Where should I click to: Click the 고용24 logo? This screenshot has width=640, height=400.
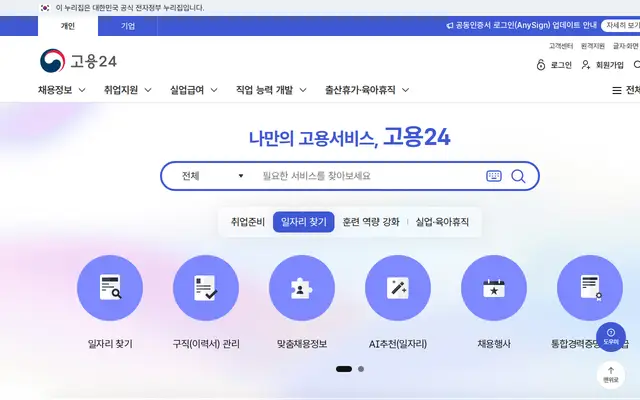coord(78,61)
